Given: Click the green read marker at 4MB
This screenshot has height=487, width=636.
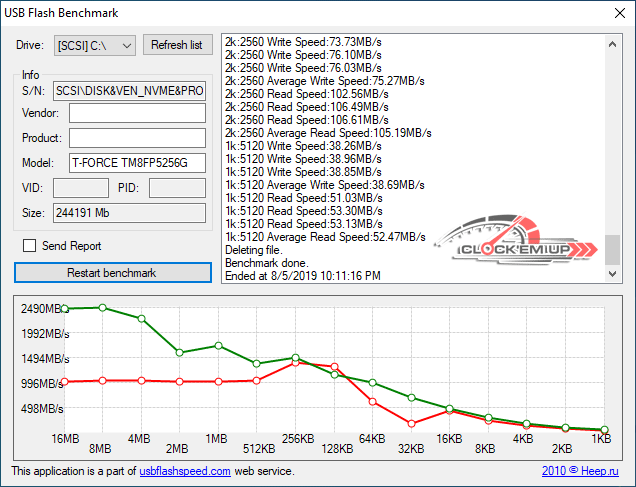Looking at the screenshot, I should [x=141, y=318].
